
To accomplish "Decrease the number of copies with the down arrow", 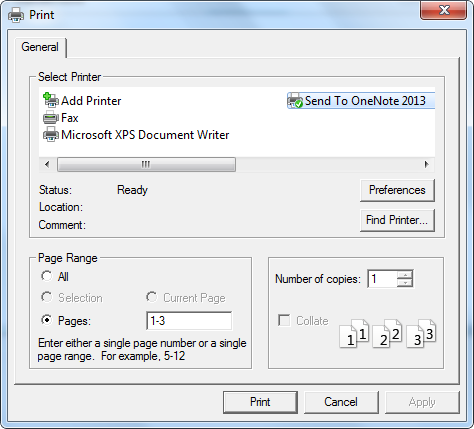I will [x=405, y=283].
